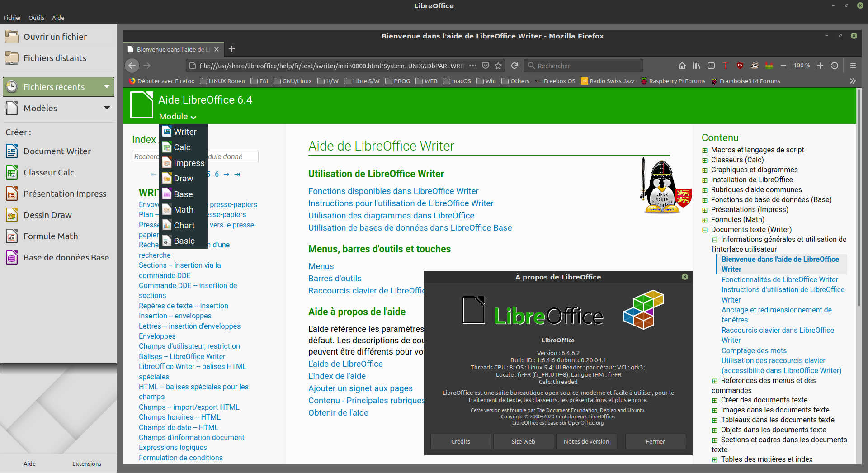Click the Présentation Impress icon

pyautogui.click(x=12, y=194)
